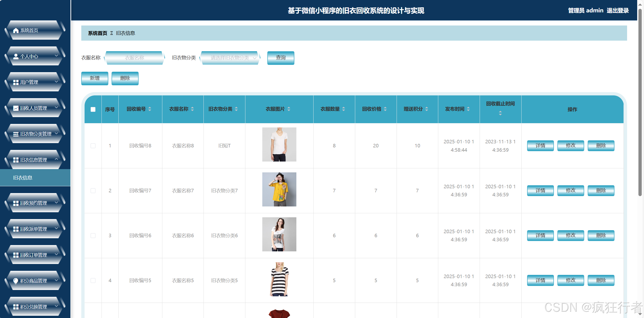Click the person icon for 个人中心
This screenshot has height=318, width=644.
(16, 57)
